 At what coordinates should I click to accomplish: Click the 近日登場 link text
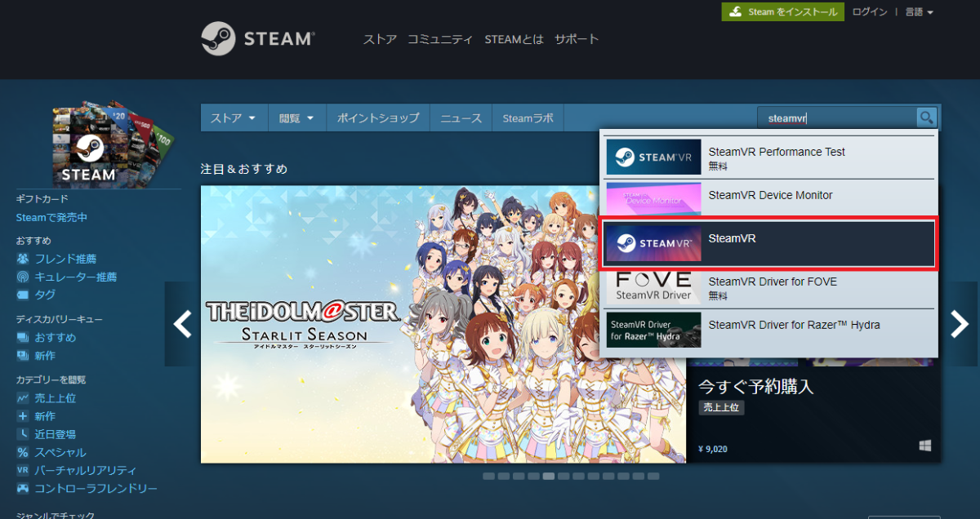click(x=55, y=434)
